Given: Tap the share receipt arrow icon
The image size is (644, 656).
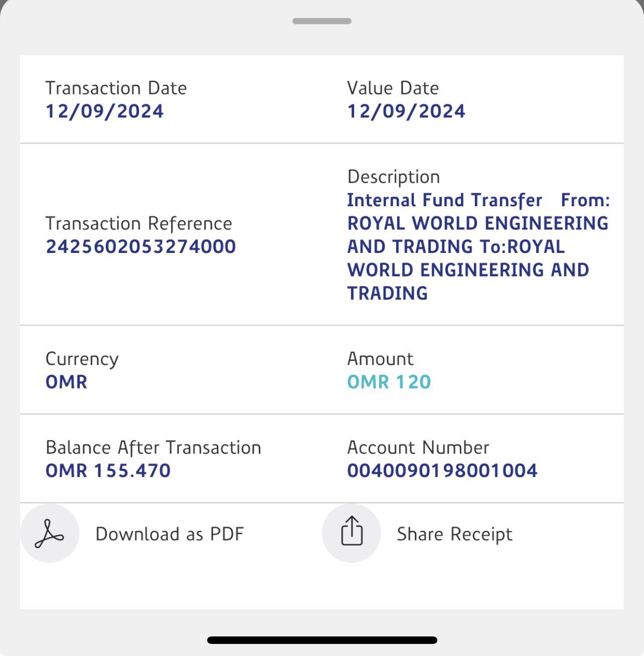Looking at the screenshot, I should tap(352, 533).
